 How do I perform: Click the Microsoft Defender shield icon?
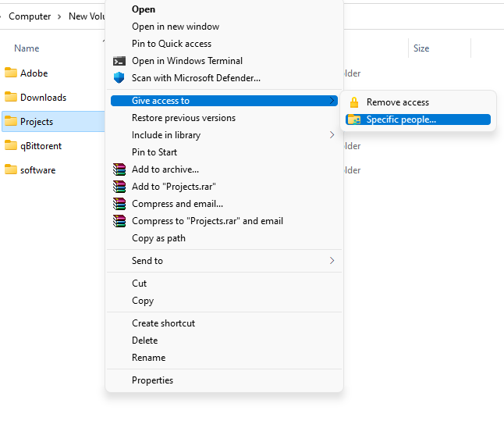[x=119, y=78]
